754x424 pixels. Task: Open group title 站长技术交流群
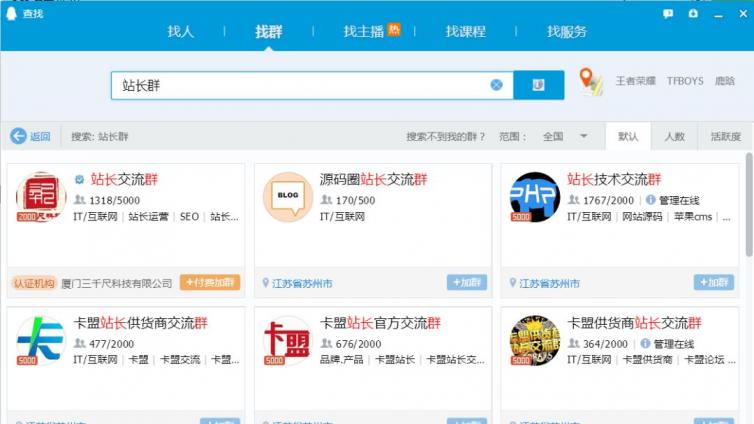tap(614, 179)
